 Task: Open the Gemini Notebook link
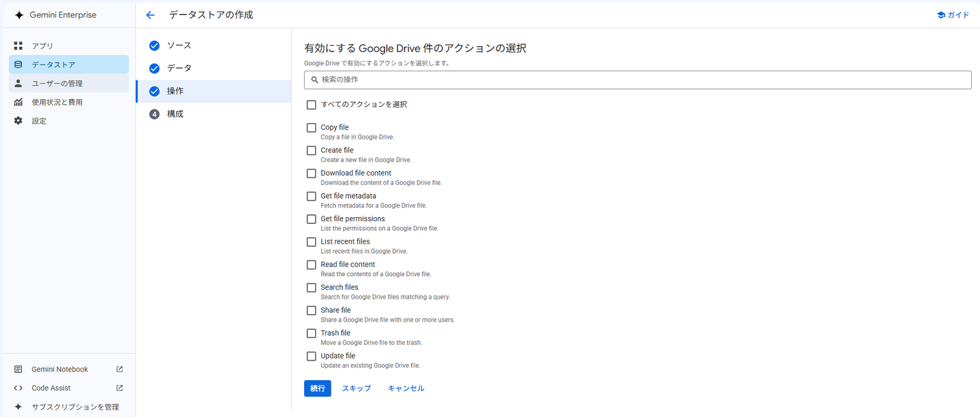(x=69, y=369)
